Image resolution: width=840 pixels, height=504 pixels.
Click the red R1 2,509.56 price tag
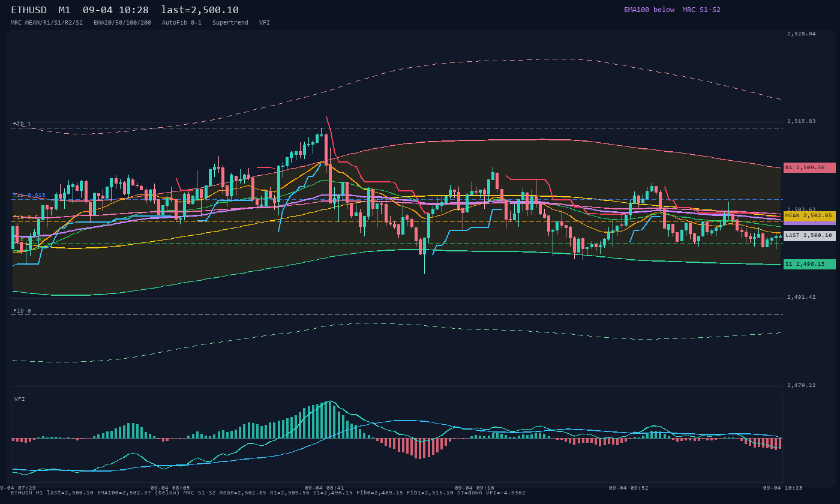pyautogui.click(x=809, y=167)
